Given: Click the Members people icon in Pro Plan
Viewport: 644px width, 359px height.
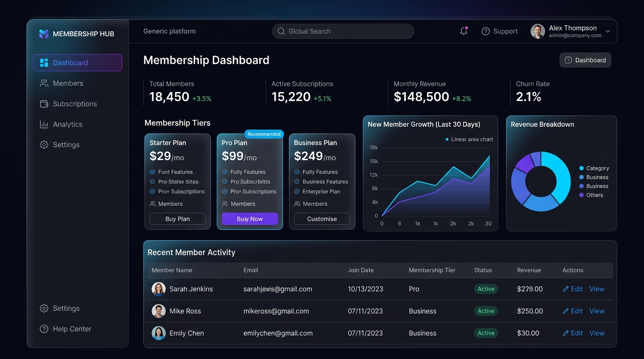Looking at the screenshot, I should pos(225,204).
